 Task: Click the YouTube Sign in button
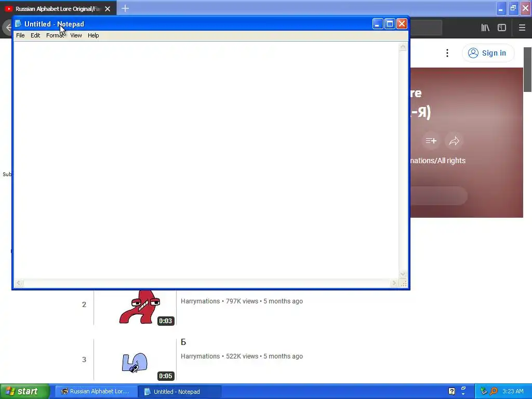coord(488,53)
